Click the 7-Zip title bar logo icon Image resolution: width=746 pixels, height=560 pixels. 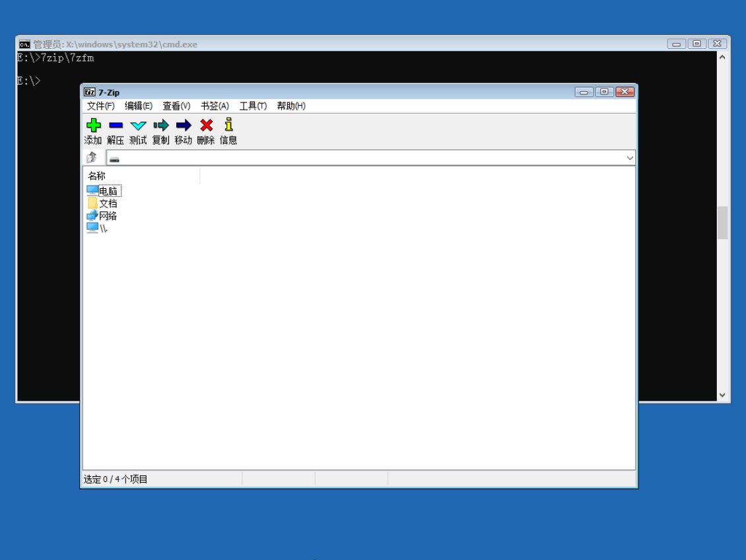(89, 92)
